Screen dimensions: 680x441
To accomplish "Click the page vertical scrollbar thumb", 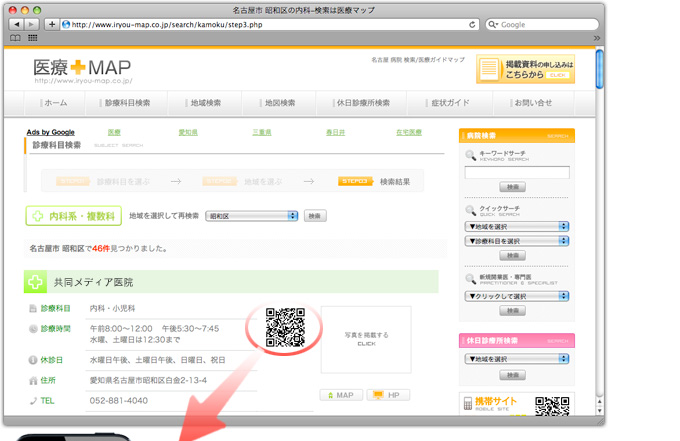I will (599, 69).
